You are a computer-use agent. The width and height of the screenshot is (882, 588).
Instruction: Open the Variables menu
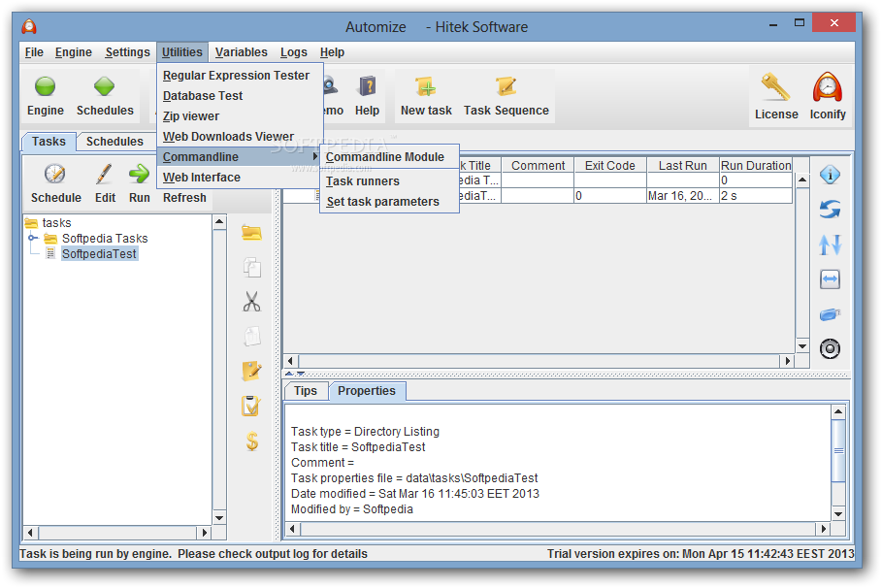coord(241,52)
